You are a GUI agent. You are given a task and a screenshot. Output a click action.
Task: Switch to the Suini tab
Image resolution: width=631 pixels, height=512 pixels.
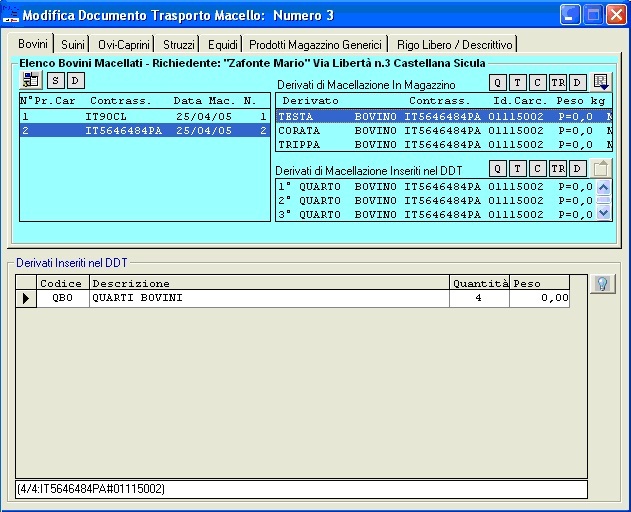(73, 45)
